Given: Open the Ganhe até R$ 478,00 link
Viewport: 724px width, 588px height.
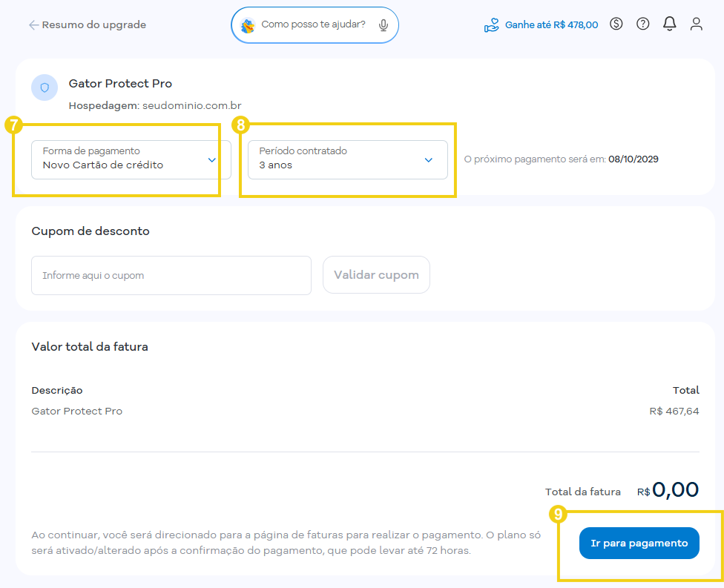Looking at the screenshot, I should pyautogui.click(x=551, y=25).
